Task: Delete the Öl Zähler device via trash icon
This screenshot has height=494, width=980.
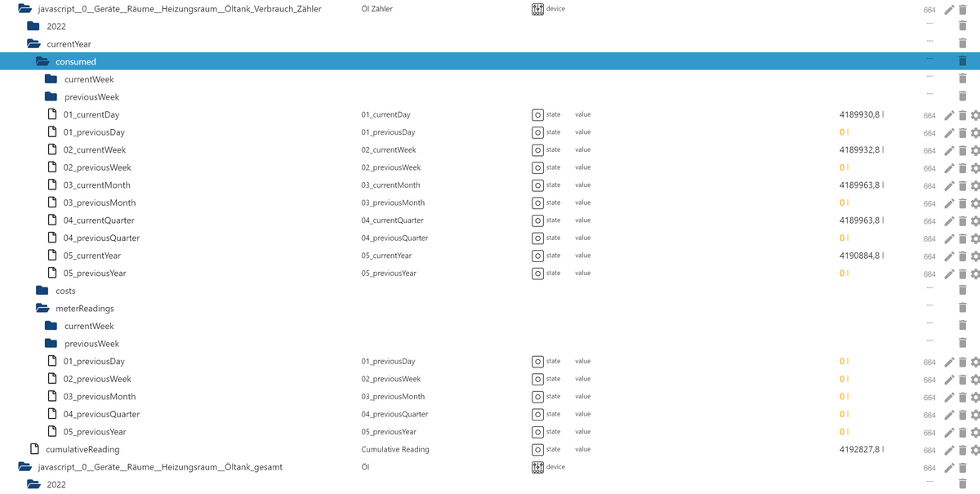Action: pos(962,10)
